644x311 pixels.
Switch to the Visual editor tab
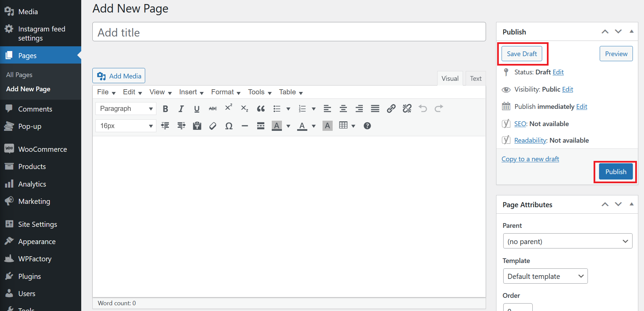(x=450, y=78)
